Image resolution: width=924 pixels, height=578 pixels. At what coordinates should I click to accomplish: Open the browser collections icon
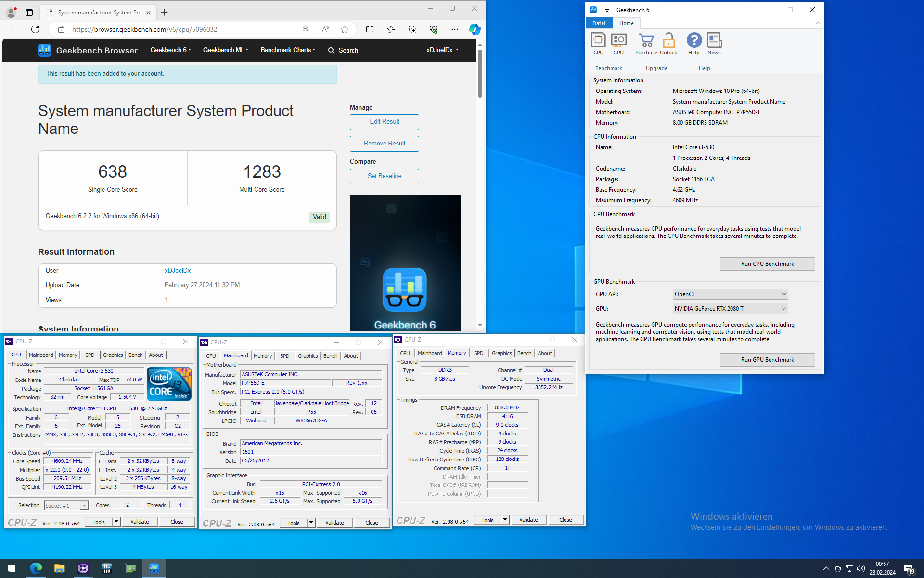412,29
